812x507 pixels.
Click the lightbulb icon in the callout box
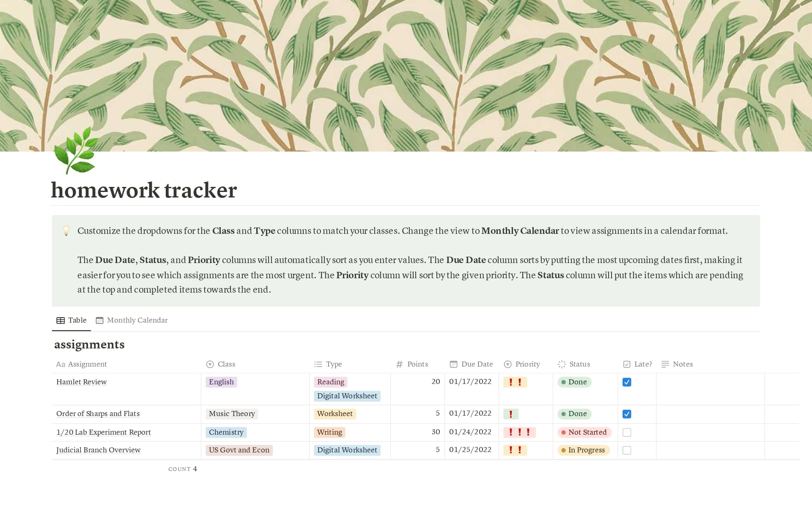tap(66, 231)
